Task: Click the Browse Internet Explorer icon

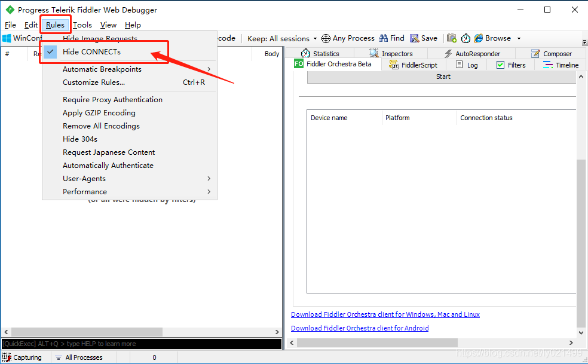Action: click(x=479, y=38)
